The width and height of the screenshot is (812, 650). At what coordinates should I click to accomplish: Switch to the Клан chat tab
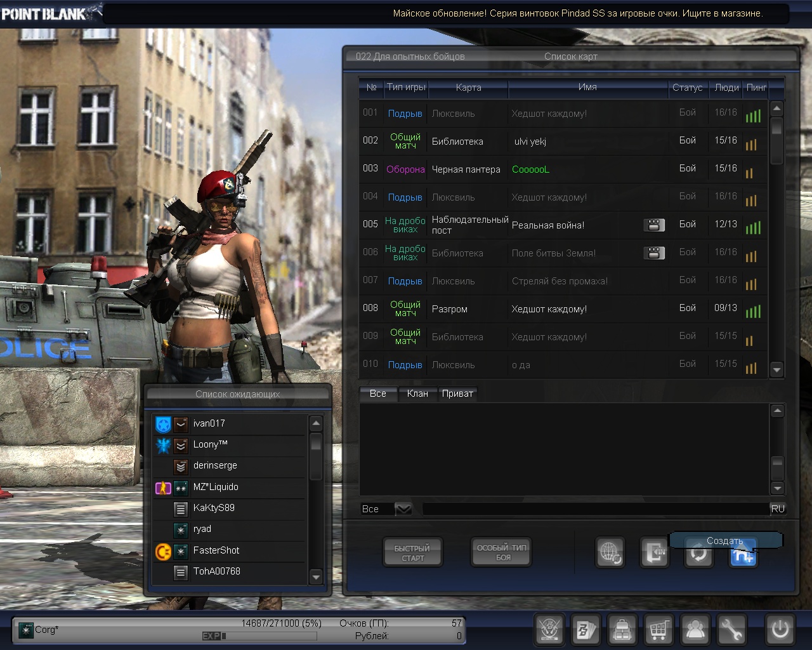pos(417,394)
